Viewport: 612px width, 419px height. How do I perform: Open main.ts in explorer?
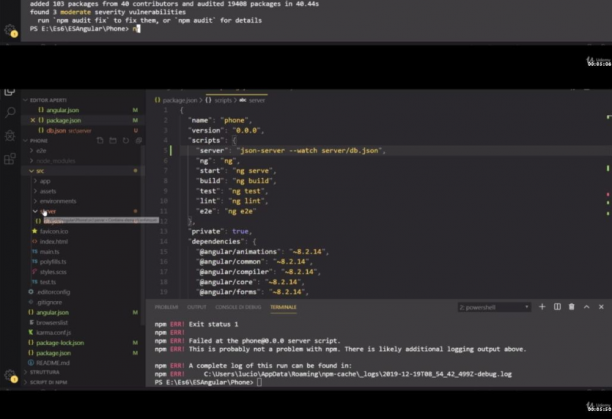pos(50,252)
